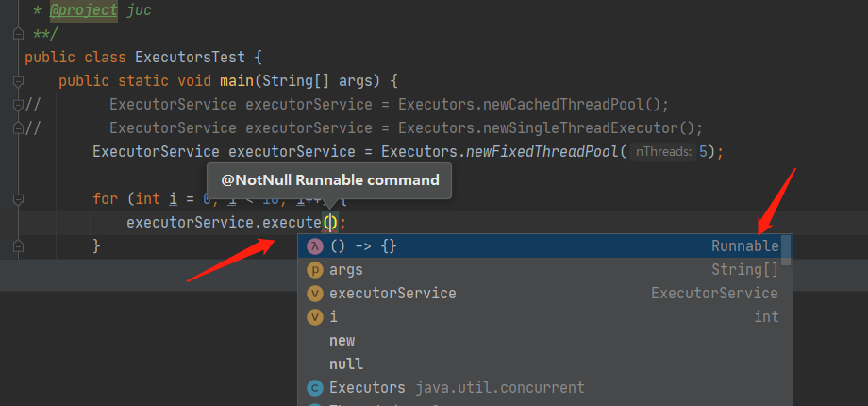This screenshot has width=868, height=406.
Task: Click the lambda icon in the completion list
Action: pos(315,246)
